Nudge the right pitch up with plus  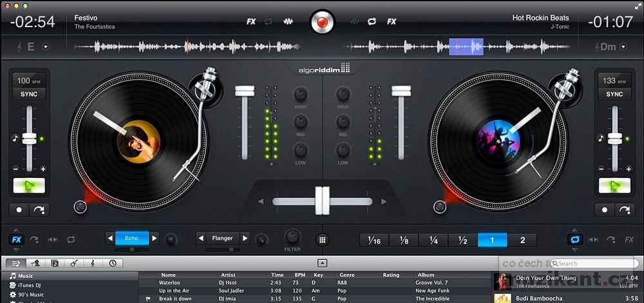[629, 168]
